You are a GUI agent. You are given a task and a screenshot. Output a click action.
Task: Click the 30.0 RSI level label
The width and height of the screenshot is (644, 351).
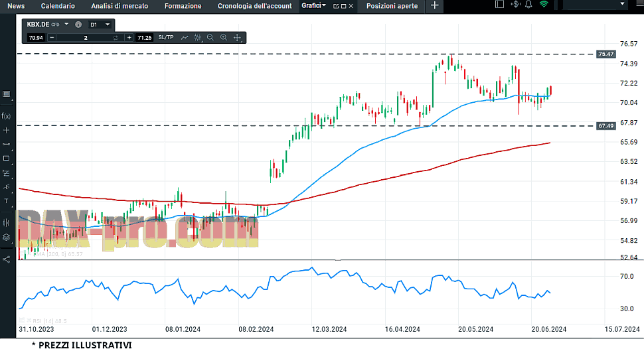pyautogui.click(x=627, y=309)
